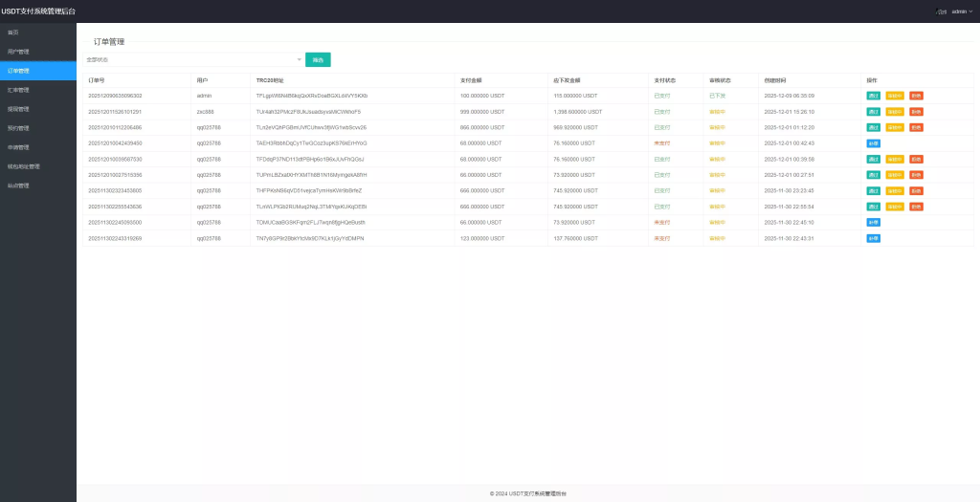
Task: Click 通过 for order 202512010027515356
Action: click(x=873, y=175)
